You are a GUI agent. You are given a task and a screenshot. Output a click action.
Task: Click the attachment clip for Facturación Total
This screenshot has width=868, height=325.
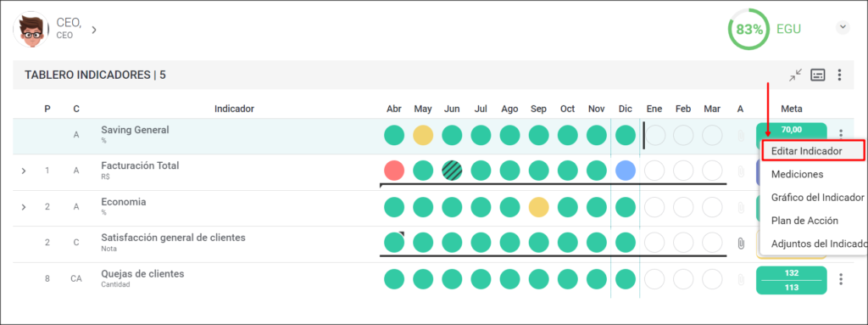[740, 171]
